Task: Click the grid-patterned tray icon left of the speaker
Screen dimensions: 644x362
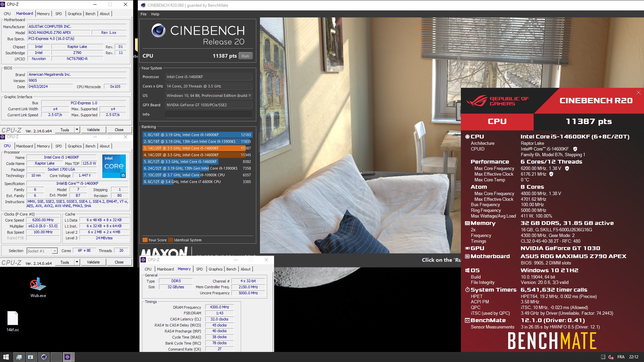Action: (603, 357)
